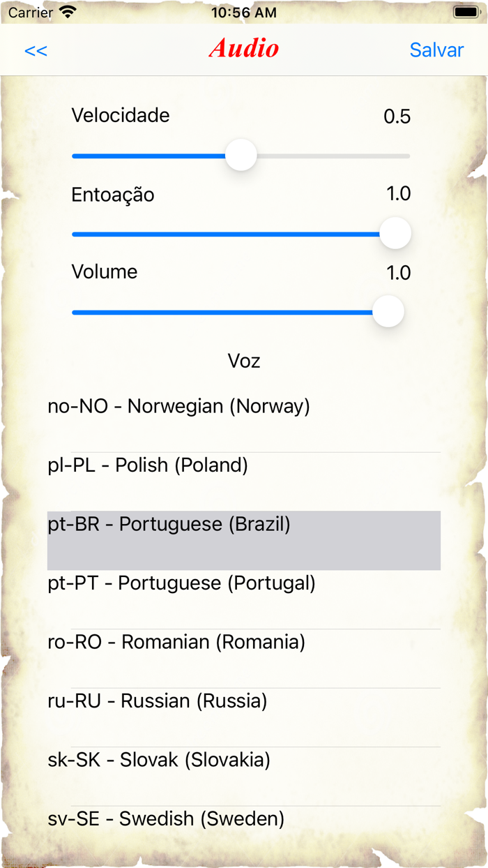
Task: Click the Volume slider handle
Action: coord(388,312)
